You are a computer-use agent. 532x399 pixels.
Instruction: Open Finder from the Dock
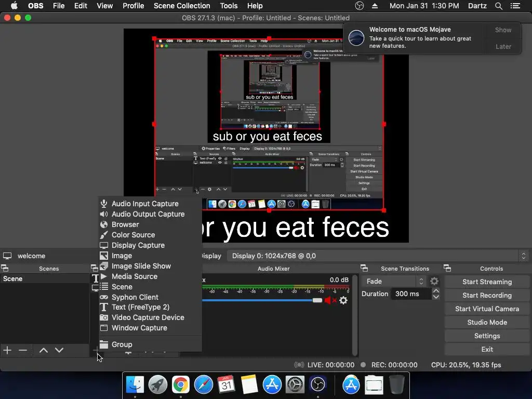point(135,385)
